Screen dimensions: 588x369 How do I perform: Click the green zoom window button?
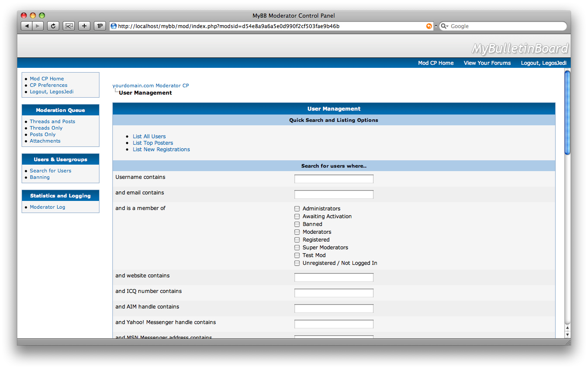(42, 16)
